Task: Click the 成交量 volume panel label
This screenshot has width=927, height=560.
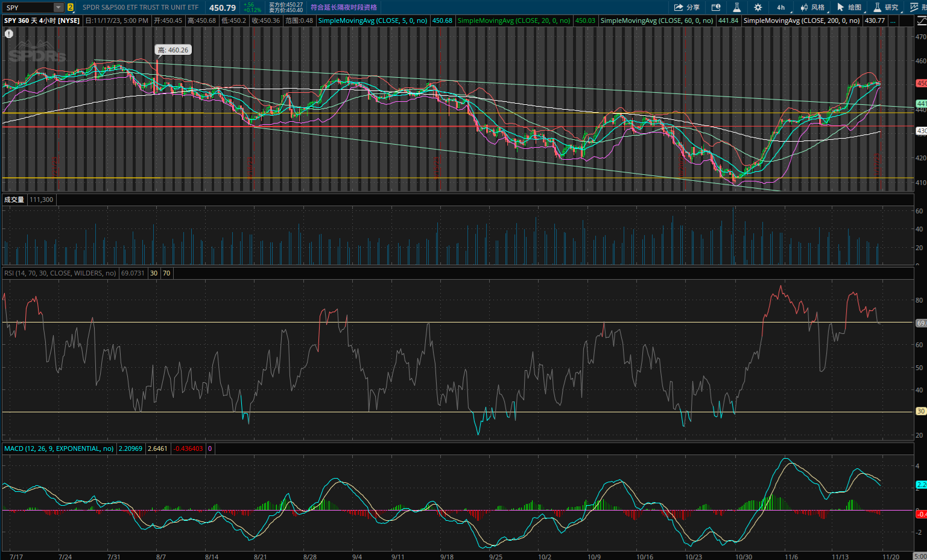Action: click(x=14, y=200)
